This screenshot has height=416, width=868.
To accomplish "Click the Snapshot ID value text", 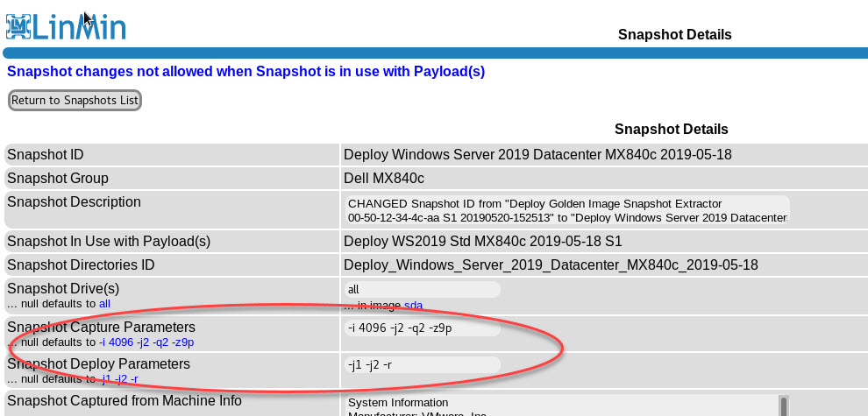I will coord(537,155).
